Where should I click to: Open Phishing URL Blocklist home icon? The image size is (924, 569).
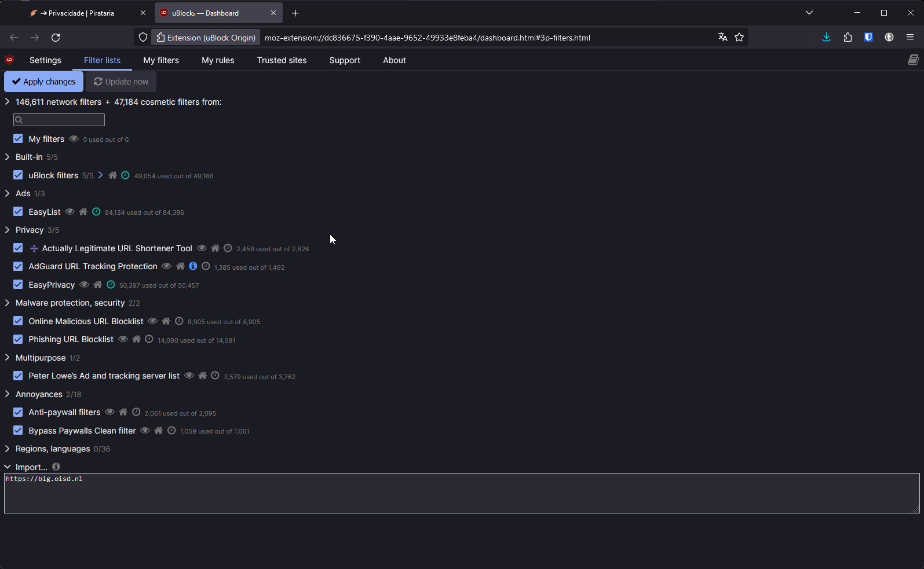coord(136,339)
